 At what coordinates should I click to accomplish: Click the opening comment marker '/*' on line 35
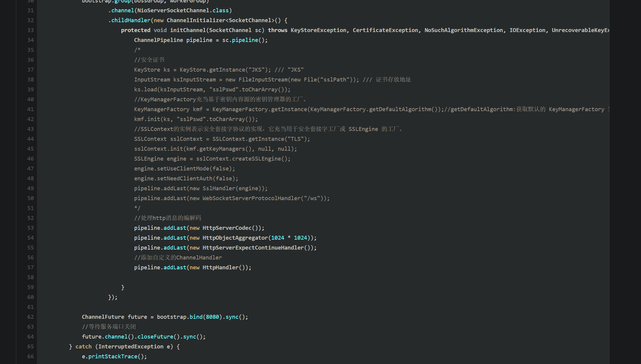137,50
